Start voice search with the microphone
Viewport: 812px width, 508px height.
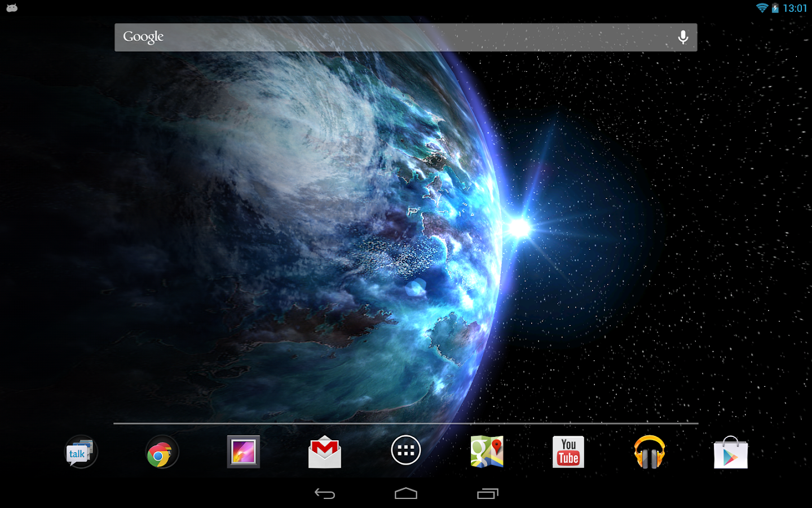click(x=683, y=37)
